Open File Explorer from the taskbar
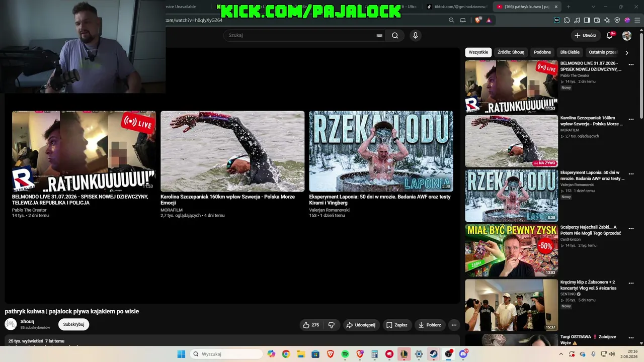This screenshot has width=644, height=362. tap(300, 354)
